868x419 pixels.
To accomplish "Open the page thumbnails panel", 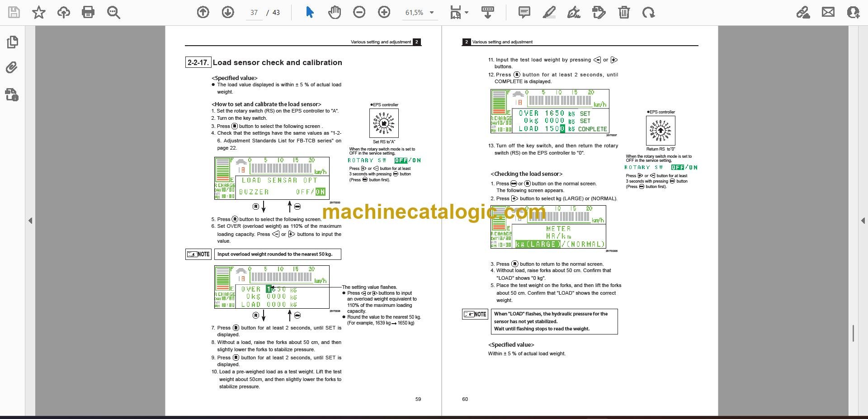I will pos(12,42).
